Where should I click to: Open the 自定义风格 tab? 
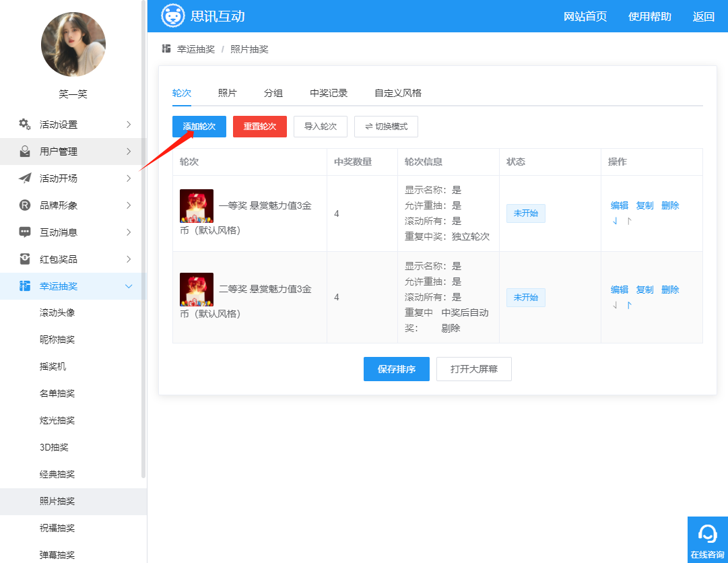pos(398,93)
